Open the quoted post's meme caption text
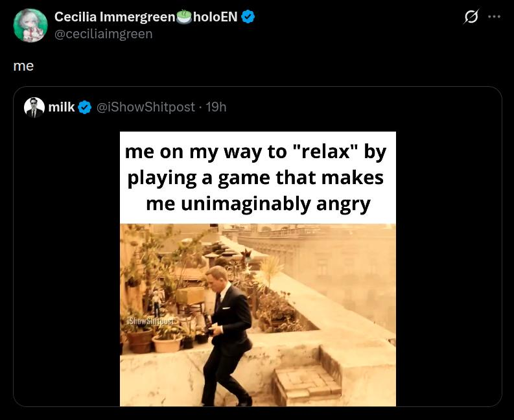Screen dimensions: 514x420 [257, 178]
